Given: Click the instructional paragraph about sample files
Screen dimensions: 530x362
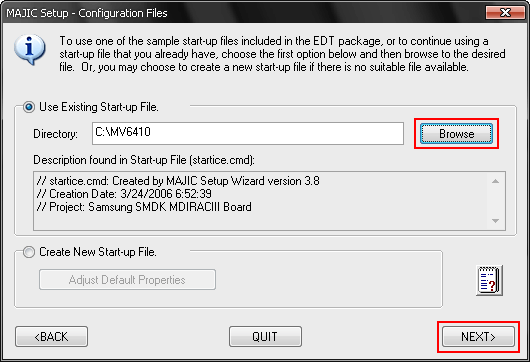Looking at the screenshot, I should coord(282,54).
